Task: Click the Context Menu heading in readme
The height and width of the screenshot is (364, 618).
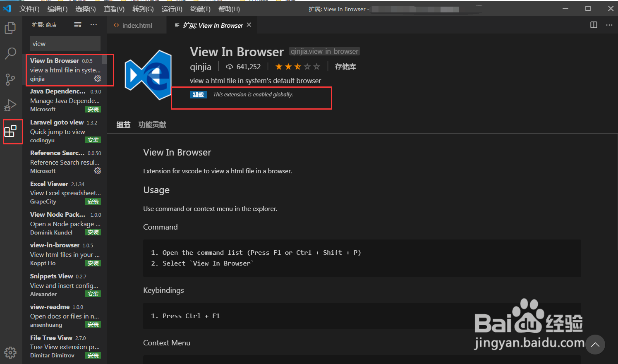Action: pyautogui.click(x=167, y=342)
